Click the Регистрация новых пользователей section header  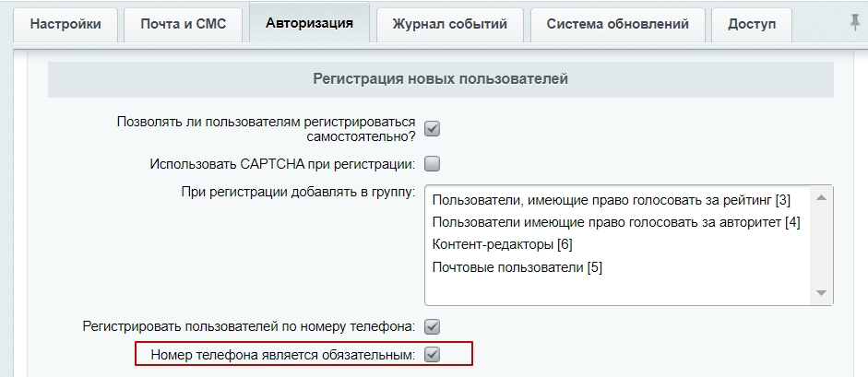coord(441,79)
